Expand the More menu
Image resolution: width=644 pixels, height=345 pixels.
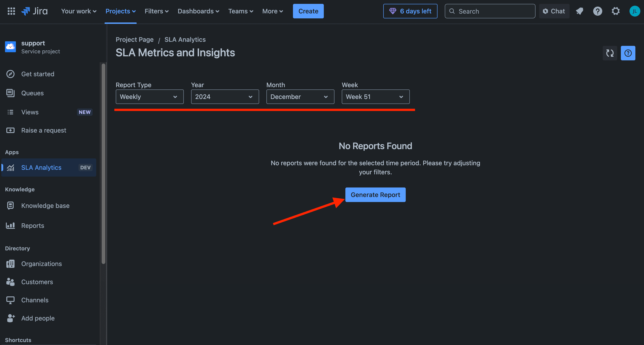click(x=273, y=11)
